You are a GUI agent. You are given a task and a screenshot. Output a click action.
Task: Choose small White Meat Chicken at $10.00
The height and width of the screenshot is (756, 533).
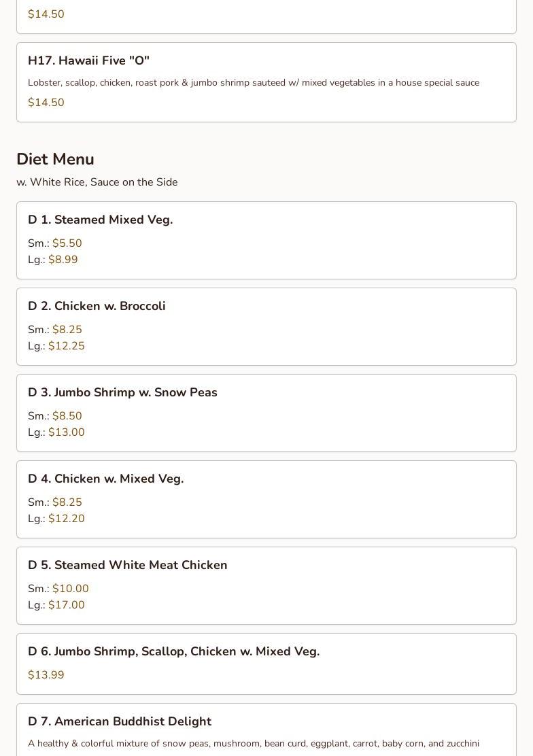click(58, 588)
